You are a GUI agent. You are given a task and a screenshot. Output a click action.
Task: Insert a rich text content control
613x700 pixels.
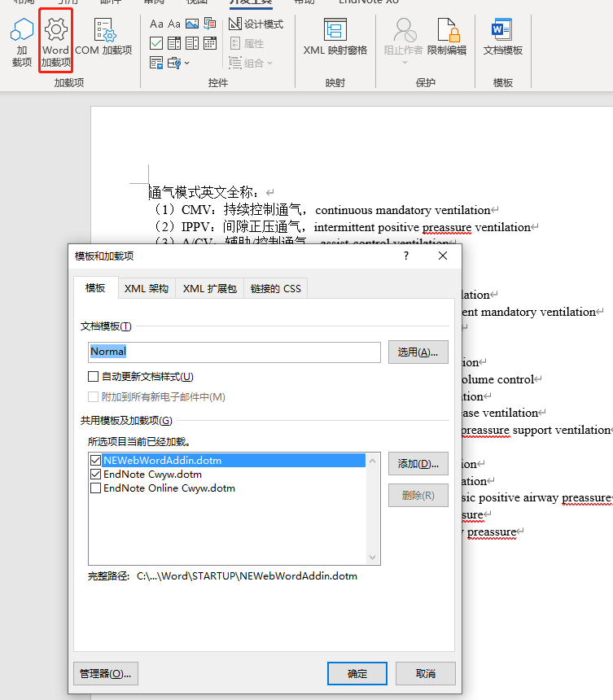[156, 24]
